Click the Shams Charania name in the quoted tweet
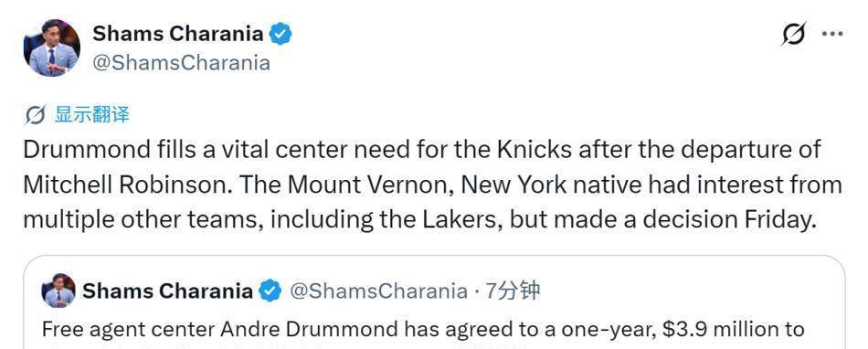This screenshot has height=349, width=868. pyautogui.click(x=168, y=291)
